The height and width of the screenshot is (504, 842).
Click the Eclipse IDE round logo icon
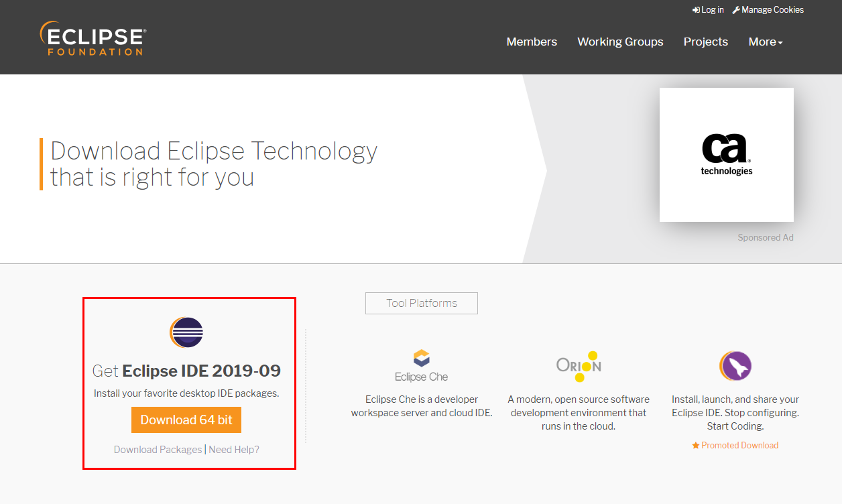[x=186, y=332]
